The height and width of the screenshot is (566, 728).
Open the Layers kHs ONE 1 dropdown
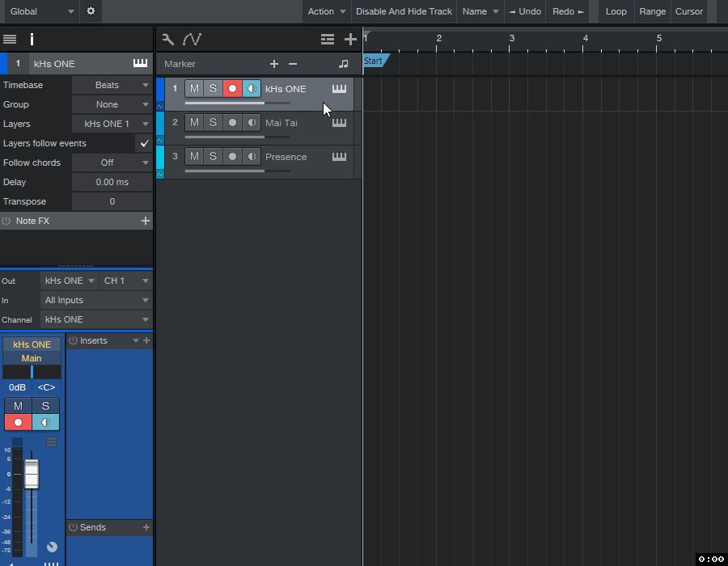coord(112,124)
